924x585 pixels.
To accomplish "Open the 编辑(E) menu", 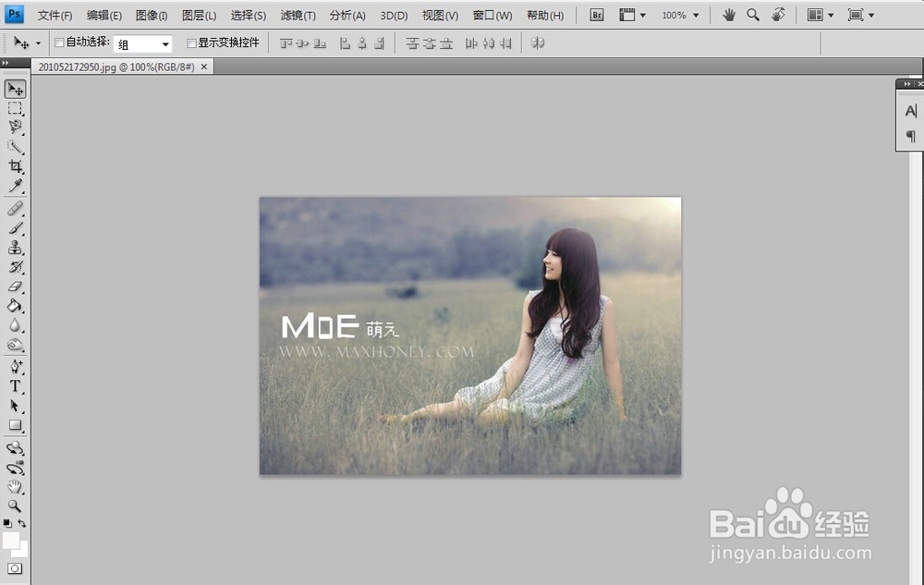I will pos(103,16).
